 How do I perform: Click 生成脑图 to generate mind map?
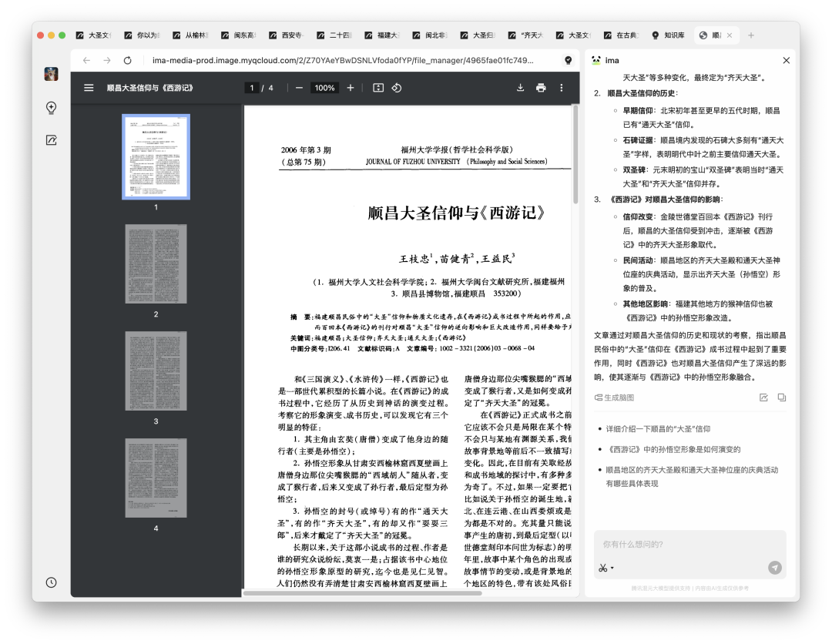(615, 397)
